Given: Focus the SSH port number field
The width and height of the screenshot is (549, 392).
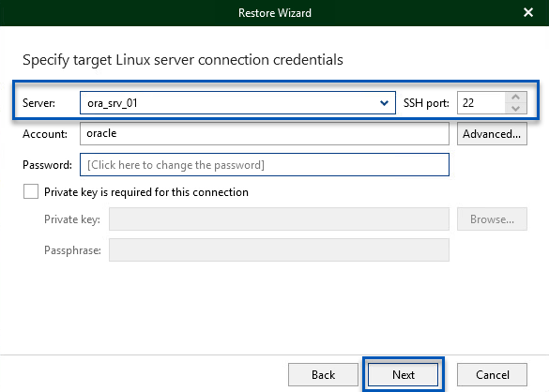Looking at the screenshot, I should pyautogui.click(x=481, y=103).
